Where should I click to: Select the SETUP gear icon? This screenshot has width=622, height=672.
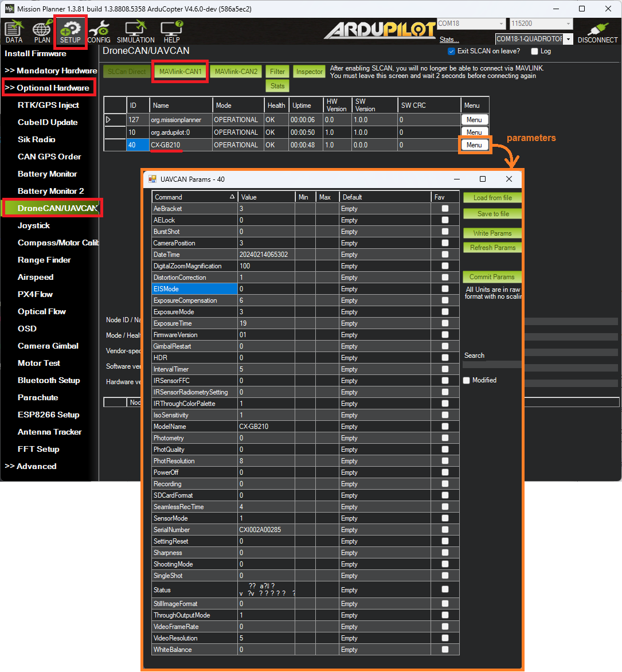71,29
